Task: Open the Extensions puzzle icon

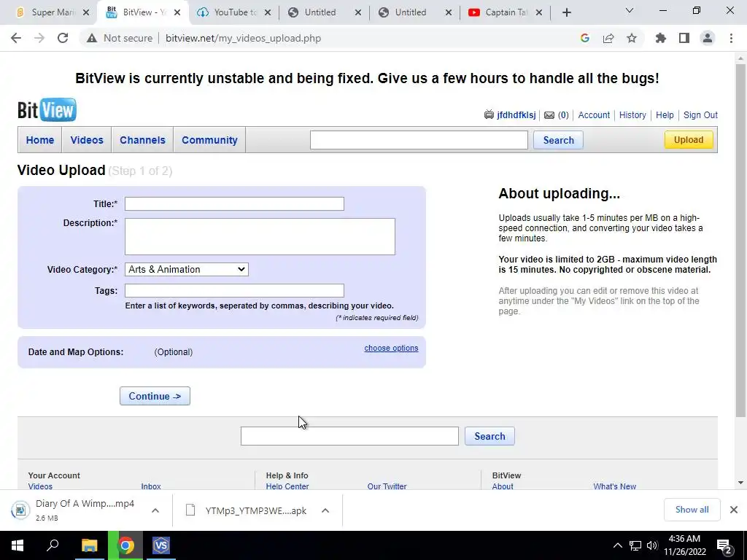Action: click(x=661, y=38)
